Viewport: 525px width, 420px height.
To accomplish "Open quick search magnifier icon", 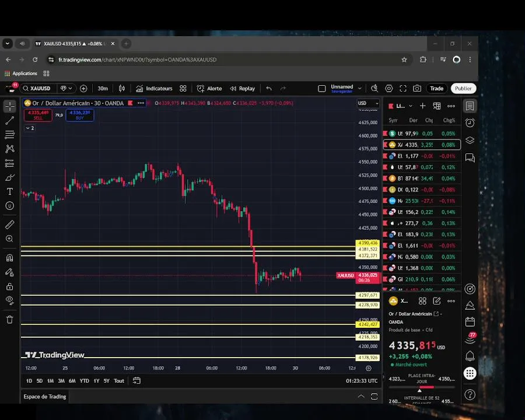I will [x=374, y=89].
